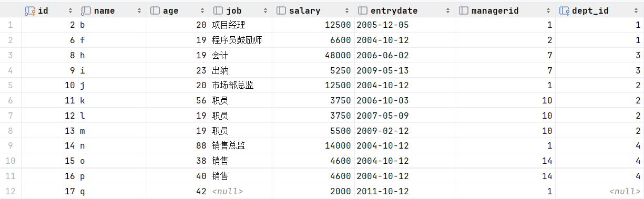Select dept_id cell 4 in row n
Viewport: 644px width, 199px height.
tap(600, 146)
